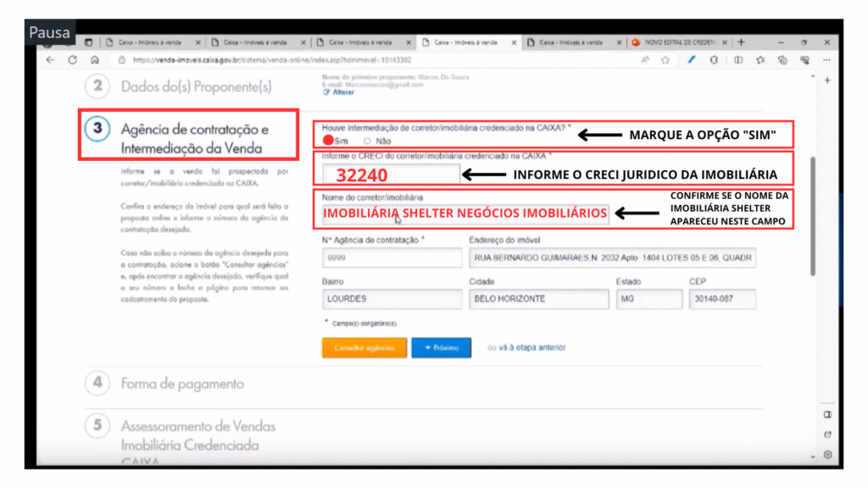This screenshot has width=868, height=488.
Task: Click the CEP field showing 30140-087
Action: point(722,299)
